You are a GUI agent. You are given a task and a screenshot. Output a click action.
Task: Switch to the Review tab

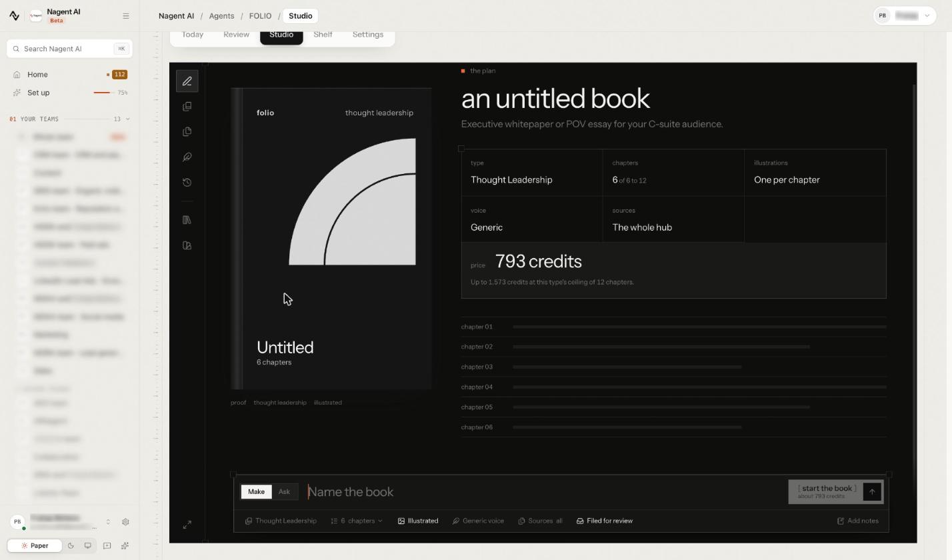pos(236,35)
